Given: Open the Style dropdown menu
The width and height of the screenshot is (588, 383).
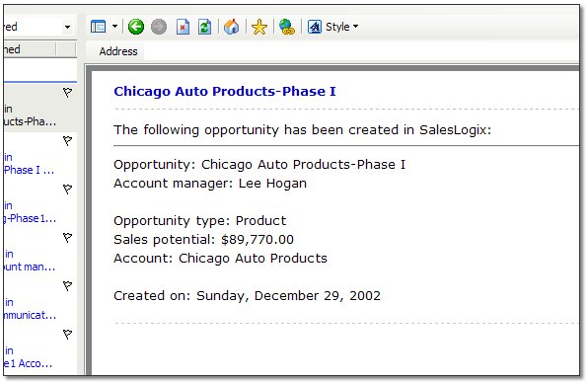Looking at the screenshot, I should 341,27.
